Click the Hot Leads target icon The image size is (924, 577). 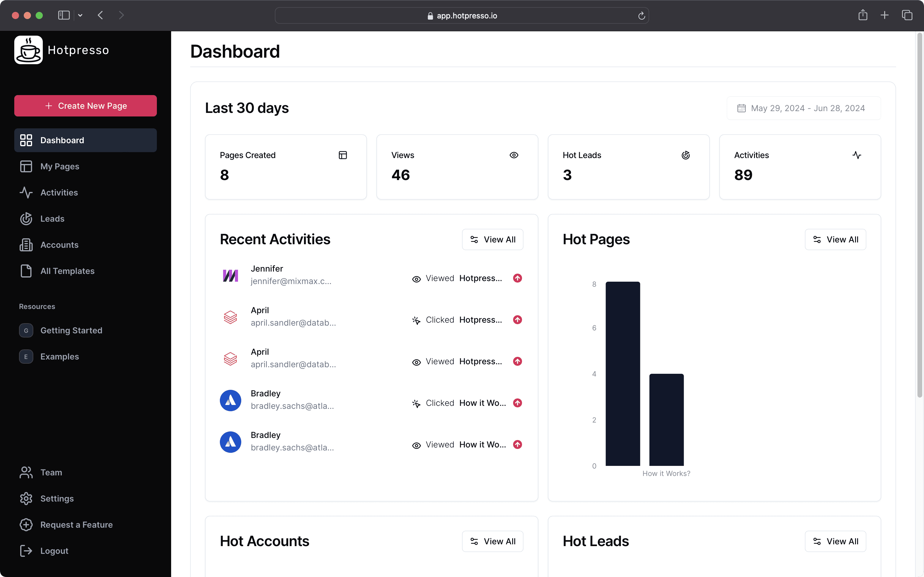pyautogui.click(x=685, y=155)
